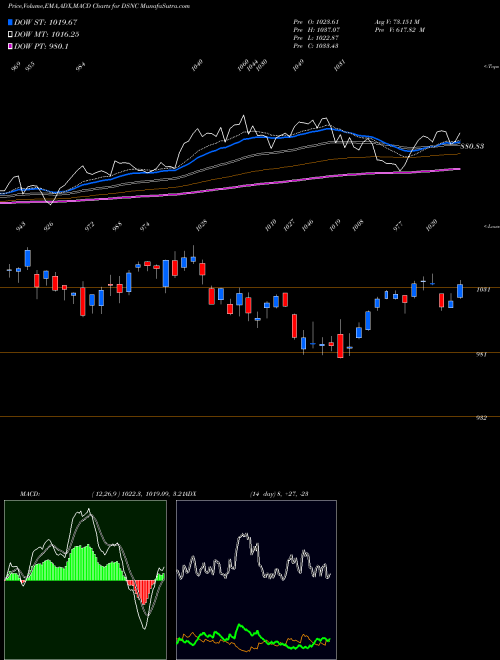Click the 880.53 price label on EMA chart
The width and height of the screenshot is (500, 660).
[x=472, y=146]
